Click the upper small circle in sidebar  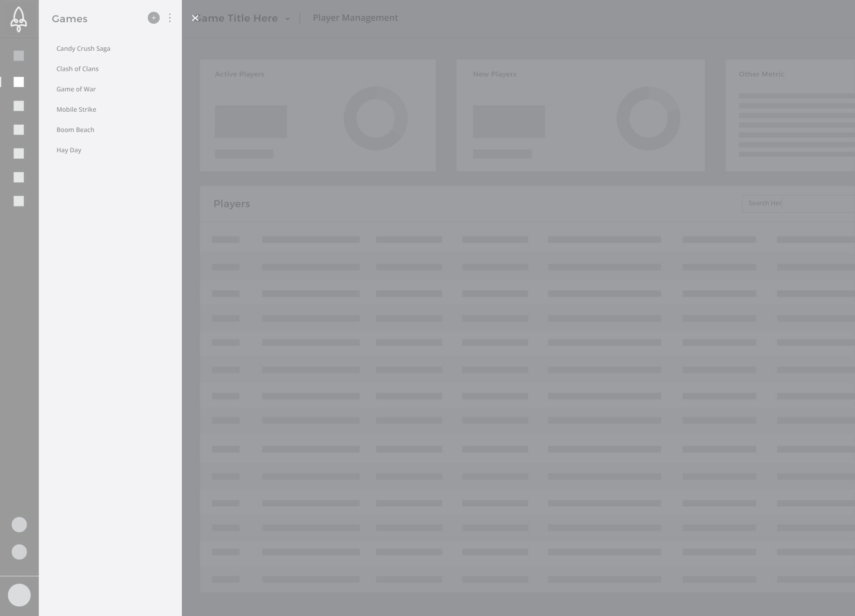pyautogui.click(x=19, y=525)
